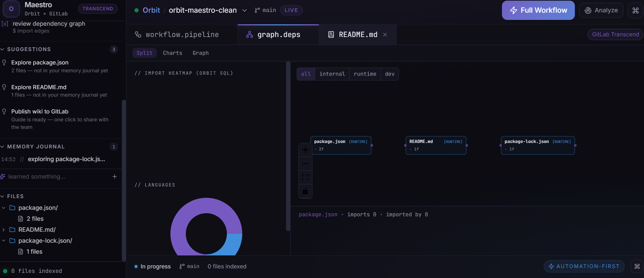Image resolution: width=644 pixels, height=278 pixels.
Task: Close the README.md tab
Action: [x=385, y=35]
